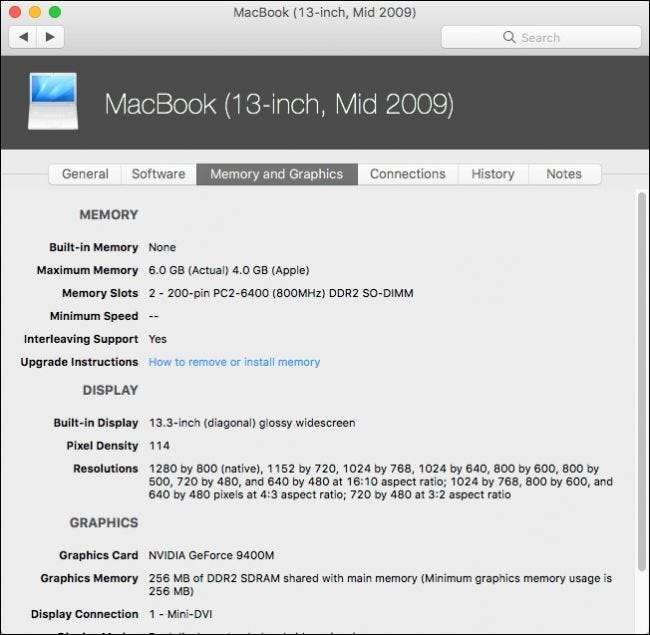This screenshot has height=635, width=650.
Task: Click the Minimum Speed label
Action: point(94,316)
